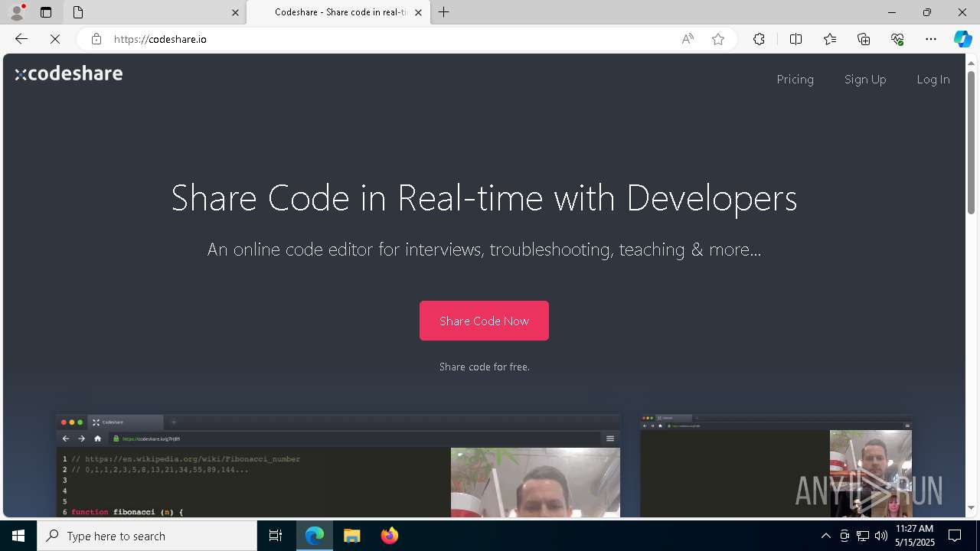Open Split screen view
This screenshot has height=551, width=980.
coord(795,39)
